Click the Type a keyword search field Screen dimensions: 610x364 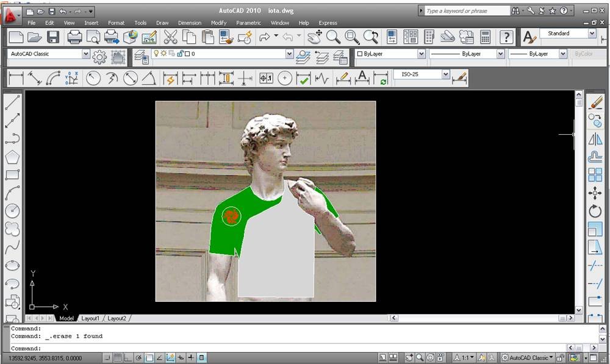pyautogui.click(x=467, y=11)
